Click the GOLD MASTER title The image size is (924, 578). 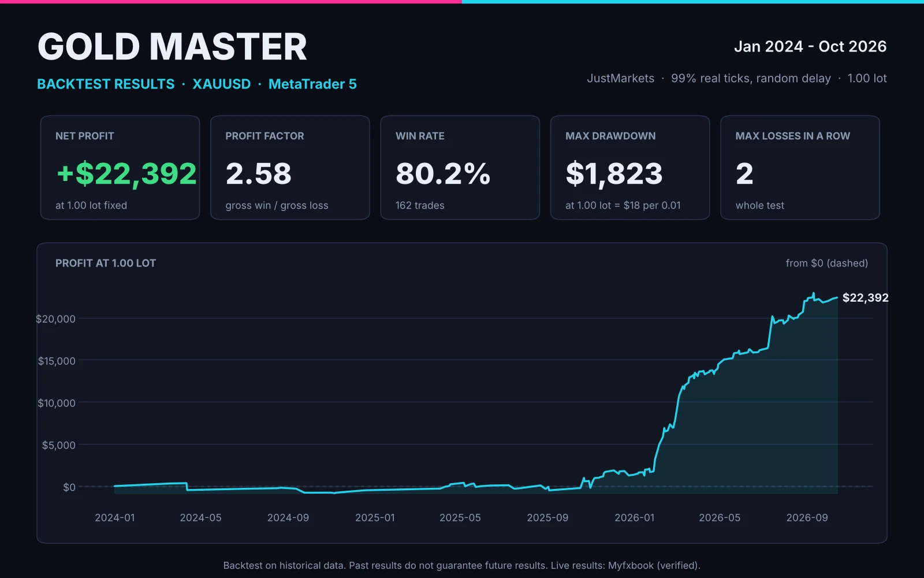(x=172, y=47)
